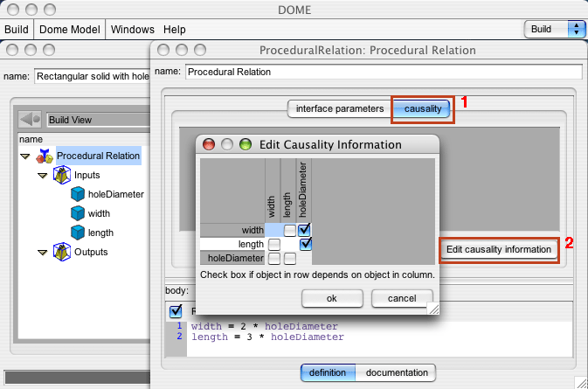Toggle the checkbox above the body editor
Image resolution: width=588 pixels, height=389 pixels.
(x=176, y=311)
